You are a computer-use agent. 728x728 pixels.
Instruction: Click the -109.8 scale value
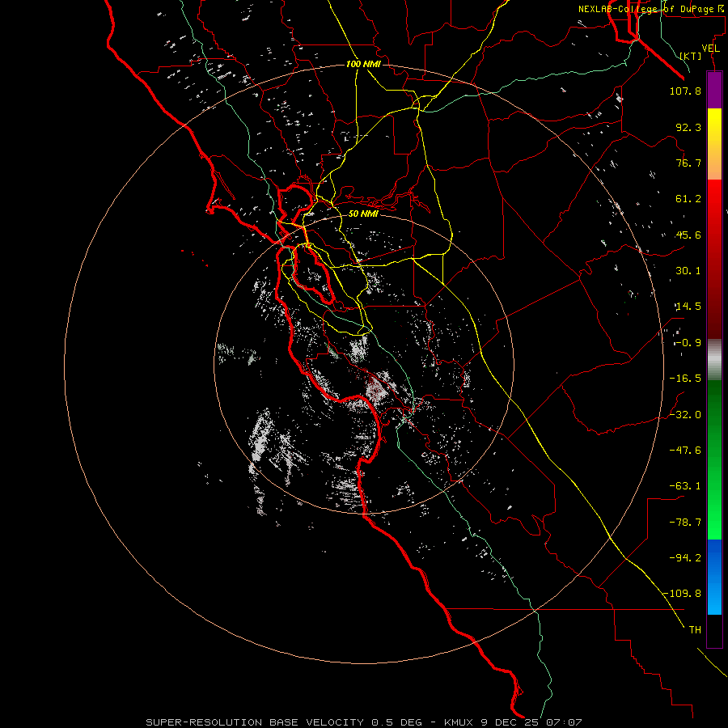[682, 594]
